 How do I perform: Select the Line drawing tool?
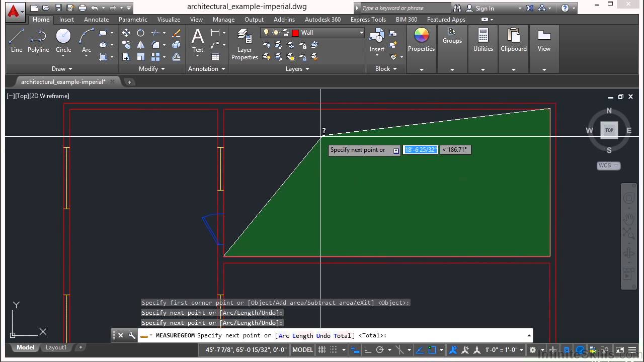[x=17, y=40]
